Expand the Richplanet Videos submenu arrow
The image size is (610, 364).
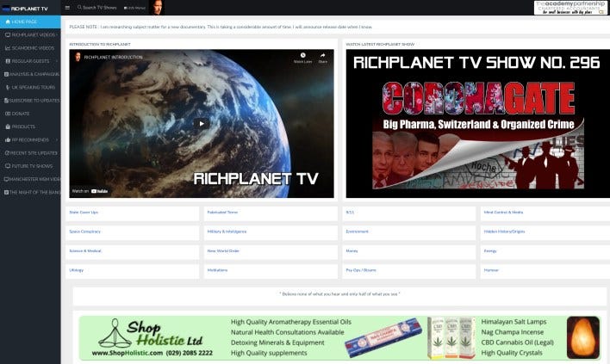pos(57,35)
